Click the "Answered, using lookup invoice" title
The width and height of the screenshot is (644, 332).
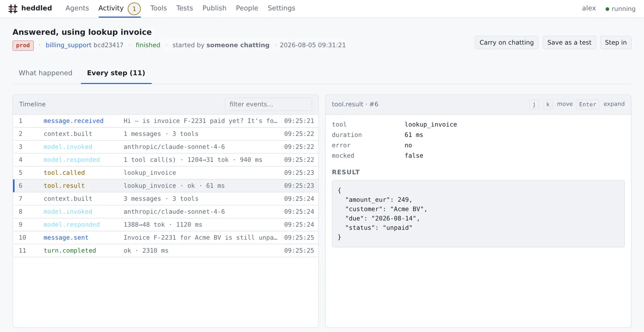(82, 32)
